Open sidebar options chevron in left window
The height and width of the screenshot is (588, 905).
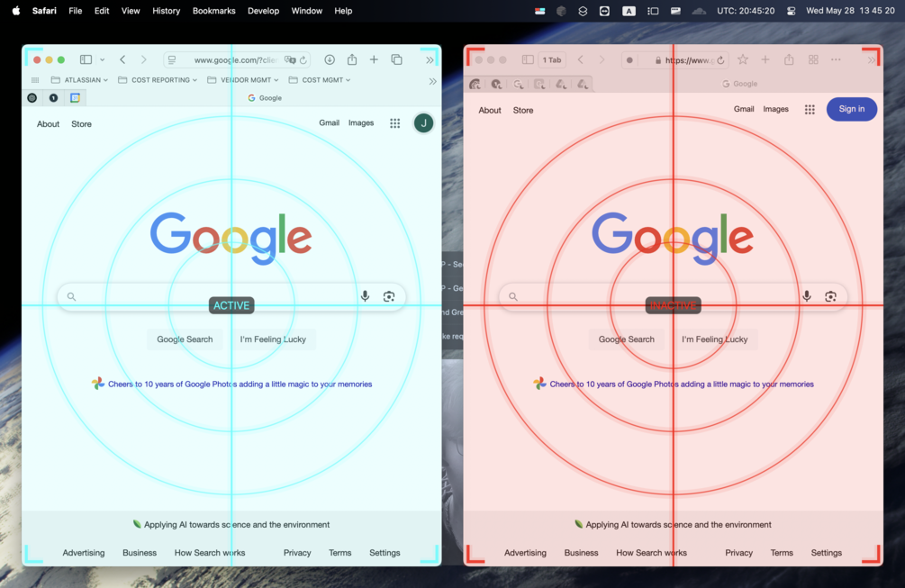pos(102,59)
